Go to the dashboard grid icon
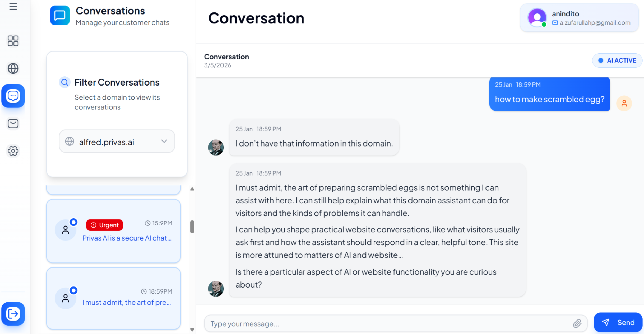644x334 pixels. (13, 41)
